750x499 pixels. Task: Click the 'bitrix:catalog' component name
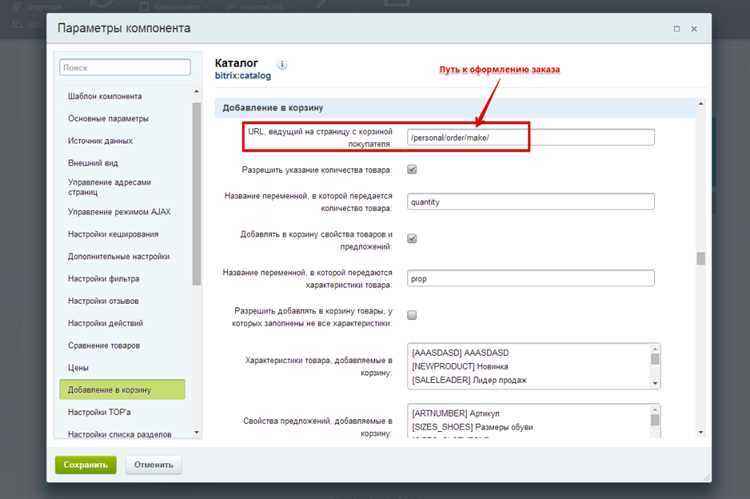tap(243, 76)
